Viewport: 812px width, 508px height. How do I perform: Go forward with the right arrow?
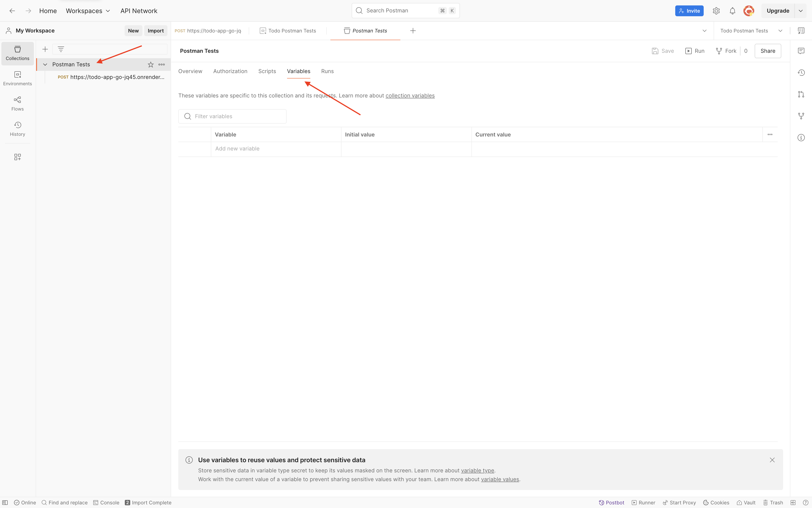(x=29, y=11)
